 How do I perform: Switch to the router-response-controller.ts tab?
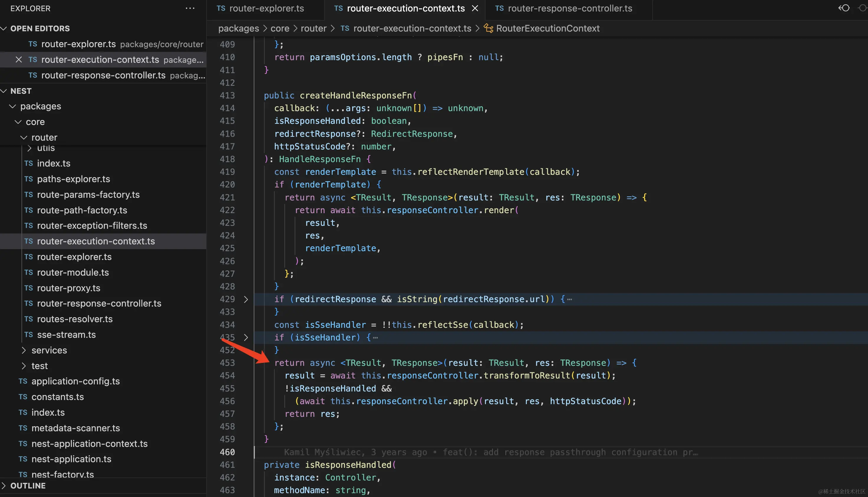point(570,8)
